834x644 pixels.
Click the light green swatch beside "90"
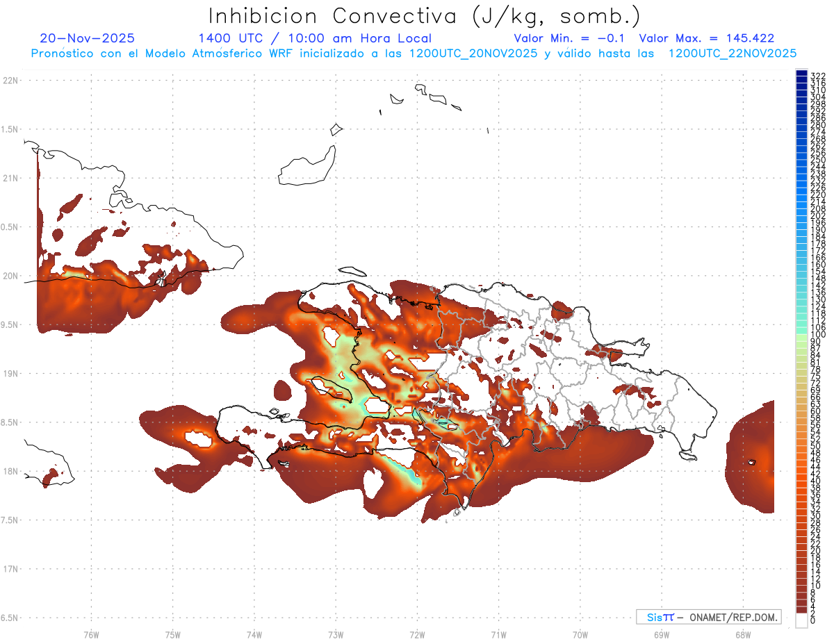click(801, 338)
